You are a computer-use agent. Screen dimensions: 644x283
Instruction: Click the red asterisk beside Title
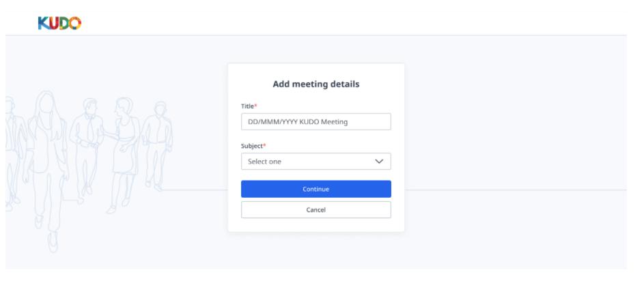[255, 106]
